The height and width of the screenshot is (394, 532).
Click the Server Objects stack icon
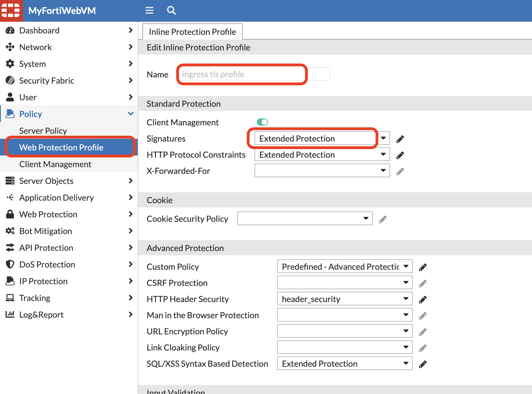tap(10, 181)
